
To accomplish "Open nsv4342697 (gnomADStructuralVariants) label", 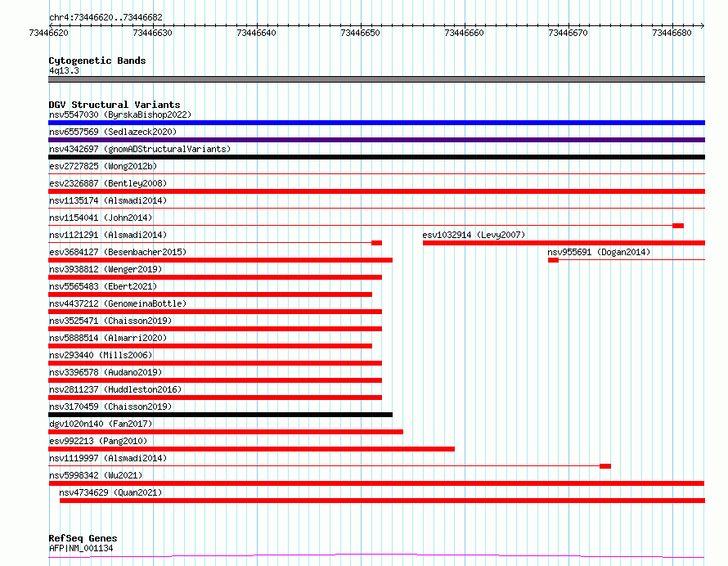I will coord(140,149).
